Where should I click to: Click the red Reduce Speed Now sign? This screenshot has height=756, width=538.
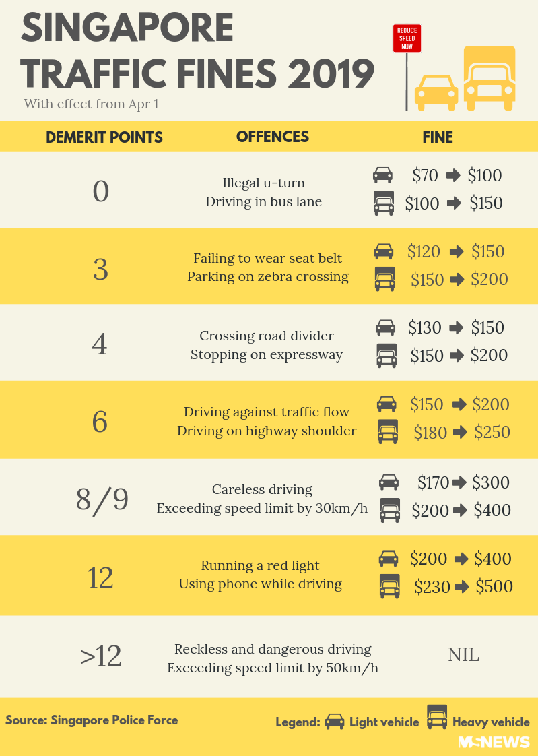click(407, 38)
